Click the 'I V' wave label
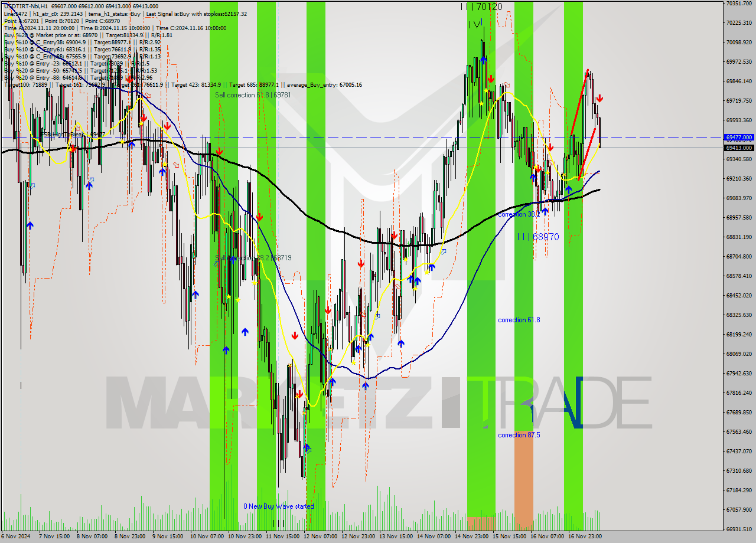The image size is (756, 543). click(x=475, y=24)
